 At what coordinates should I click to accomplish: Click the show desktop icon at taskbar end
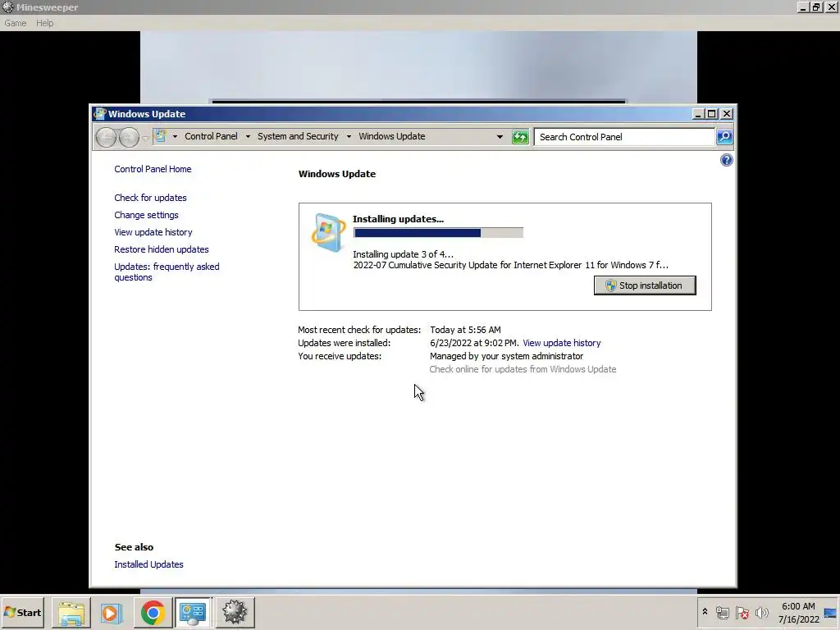[x=831, y=613]
